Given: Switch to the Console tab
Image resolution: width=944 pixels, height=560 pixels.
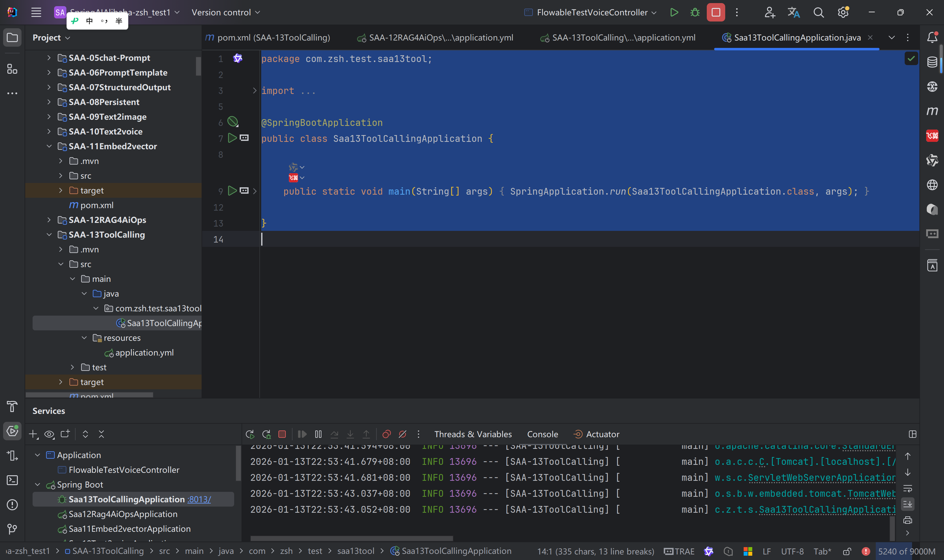Looking at the screenshot, I should 542,434.
